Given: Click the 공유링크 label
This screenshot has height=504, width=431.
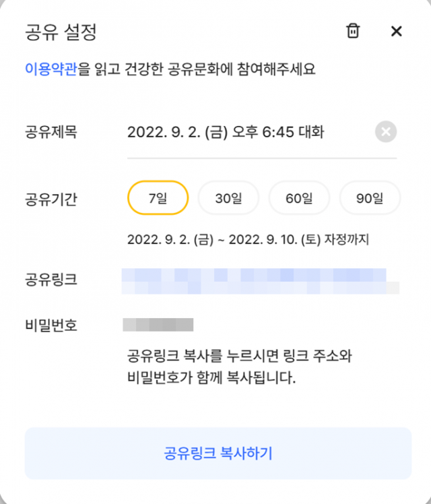Looking at the screenshot, I should 51,279.
